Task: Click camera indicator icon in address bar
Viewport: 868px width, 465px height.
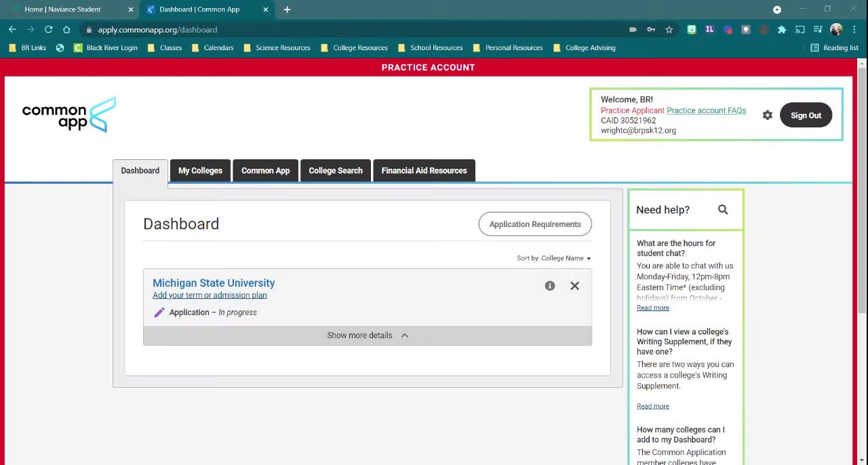Action: pos(633,30)
